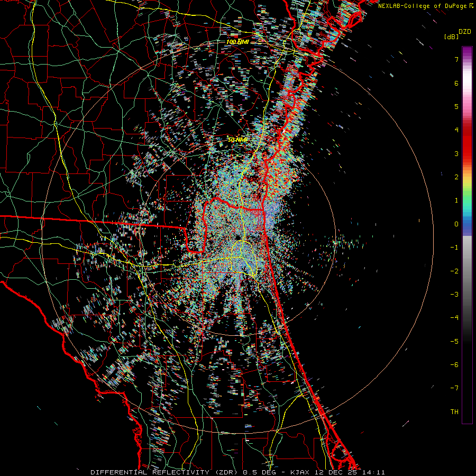Click the TH threshold label
Screen dimensions: 476x476
tap(454, 411)
